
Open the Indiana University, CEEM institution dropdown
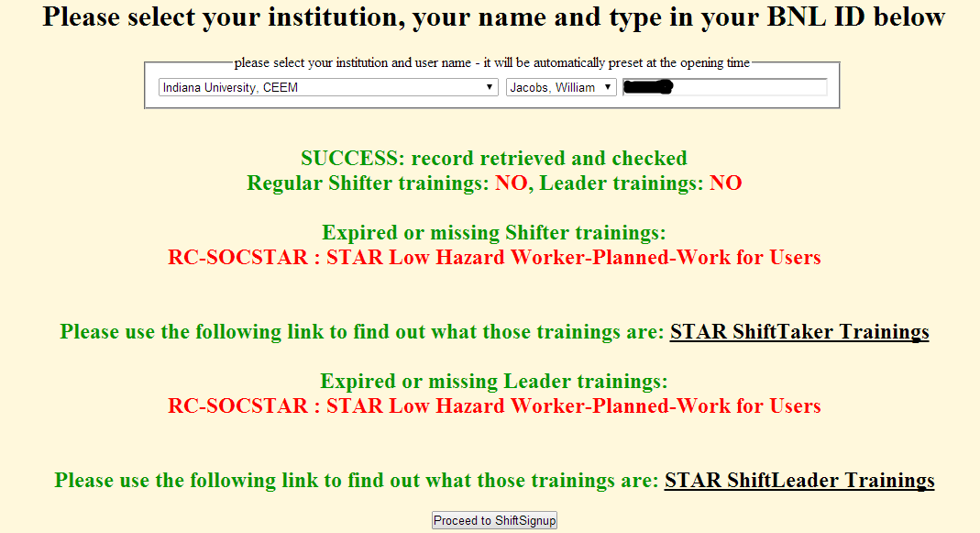(x=328, y=87)
